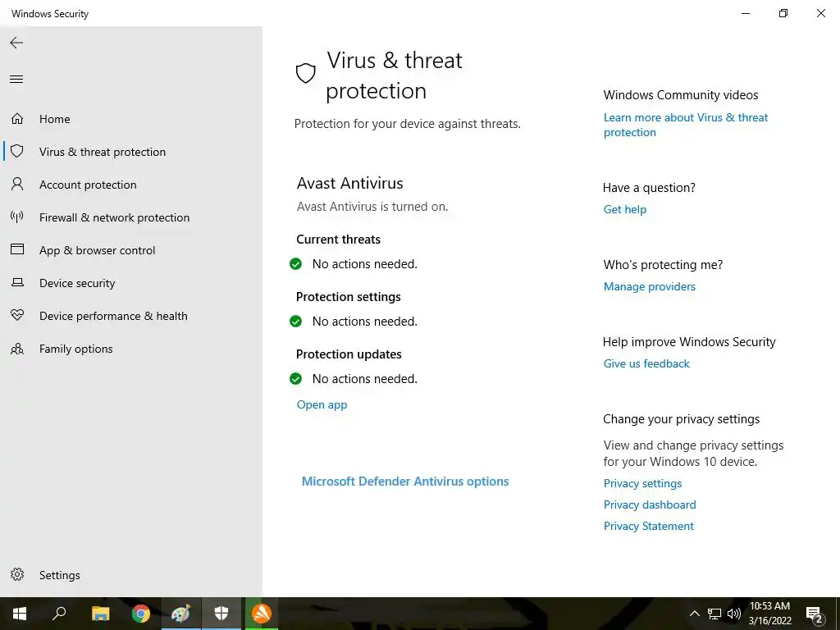Click Windows Security shield in the taskbar
This screenshot has height=630, width=840.
(x=221, y=614)
